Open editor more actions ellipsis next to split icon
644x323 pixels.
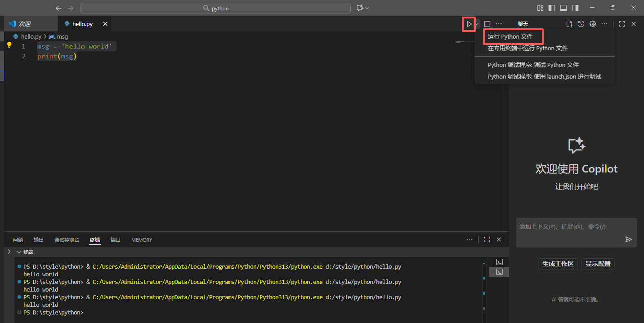tap(499, 24)
